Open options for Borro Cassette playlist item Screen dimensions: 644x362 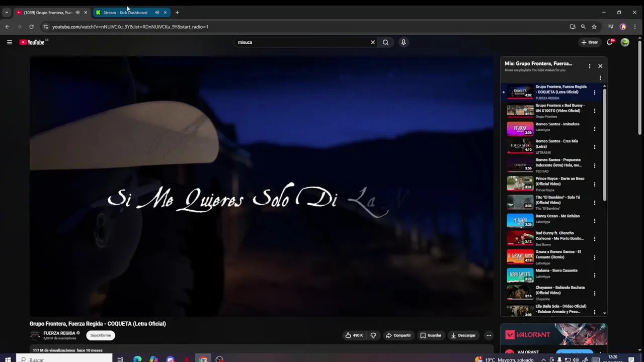tap(594, 276)
